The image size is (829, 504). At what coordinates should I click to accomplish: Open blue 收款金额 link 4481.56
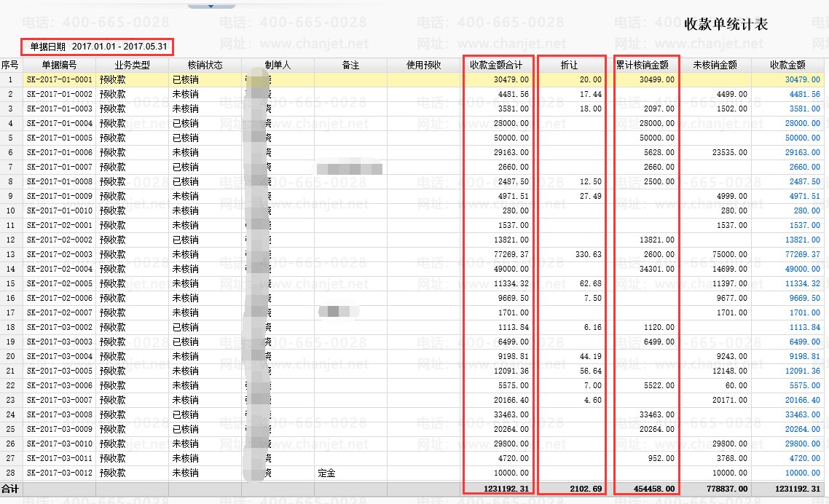point(805,94)
